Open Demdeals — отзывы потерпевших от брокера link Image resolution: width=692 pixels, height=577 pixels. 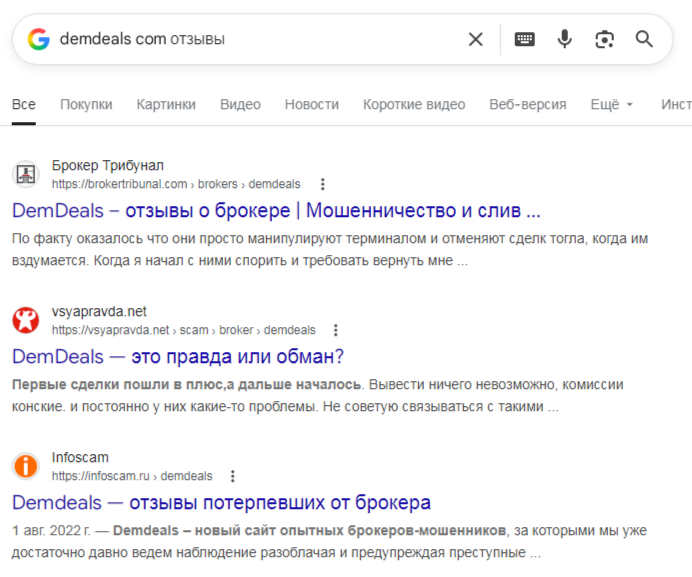(x=221, y=503)
